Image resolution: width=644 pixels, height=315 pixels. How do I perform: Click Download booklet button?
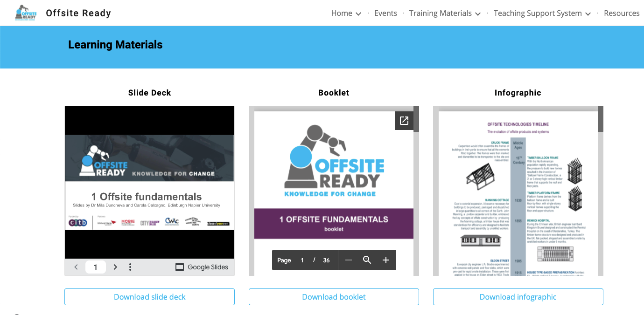tap(334, 297)
